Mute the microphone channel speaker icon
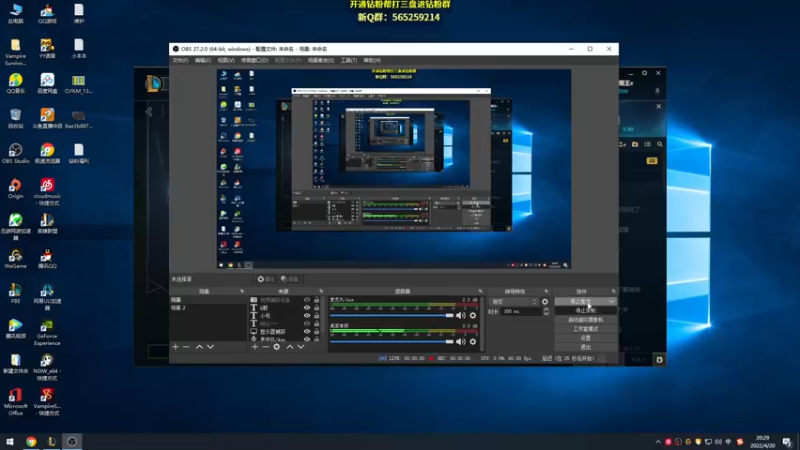The width and height of the screenshot is (800, 450). (x=461, y=315)
